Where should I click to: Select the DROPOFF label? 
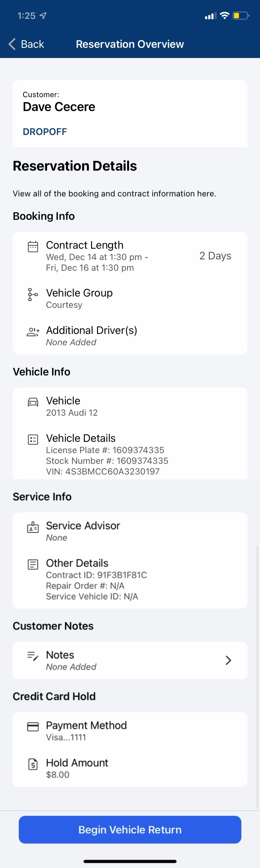[45, 131]
